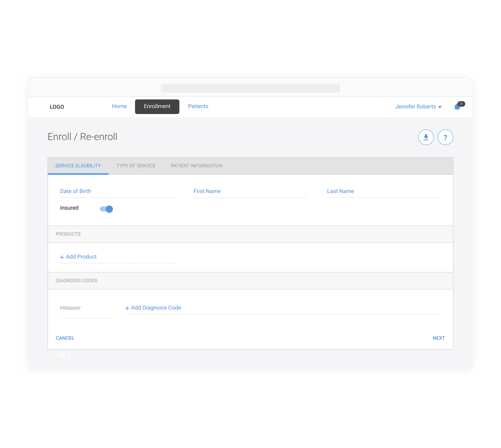
Task: Click the download icon button
Action: point(426,137)
